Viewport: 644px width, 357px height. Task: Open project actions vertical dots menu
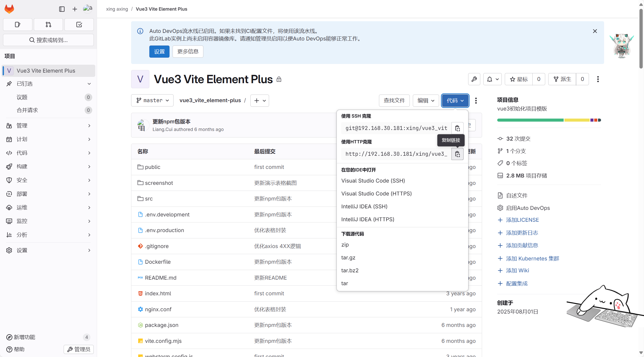tap(598, 79)
